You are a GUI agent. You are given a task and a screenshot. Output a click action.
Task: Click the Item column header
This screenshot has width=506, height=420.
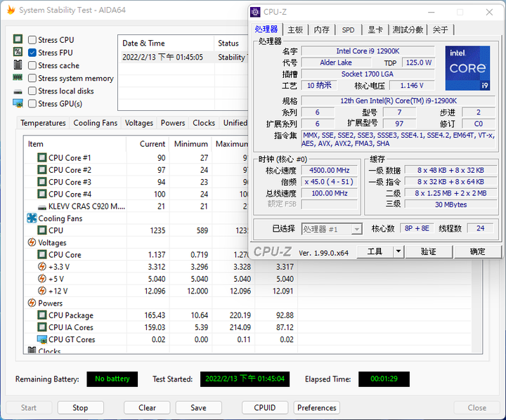tap(75, 144)
